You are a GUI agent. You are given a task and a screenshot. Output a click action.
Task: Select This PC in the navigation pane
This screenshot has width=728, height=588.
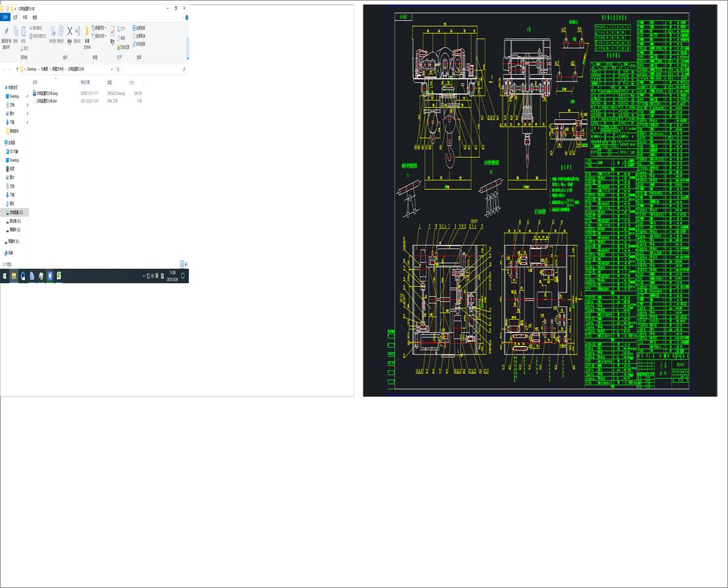point(10,142)
